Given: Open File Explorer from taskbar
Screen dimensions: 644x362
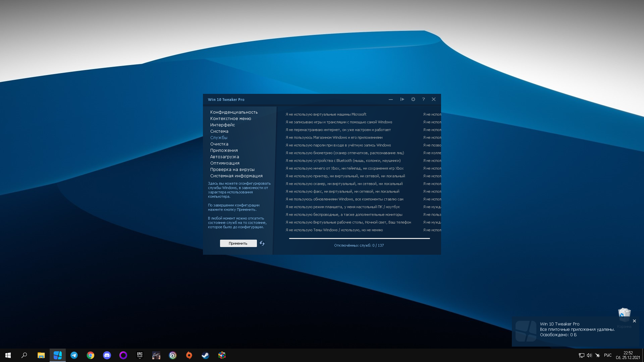Looking at the screenshot, I should [41, 355].
